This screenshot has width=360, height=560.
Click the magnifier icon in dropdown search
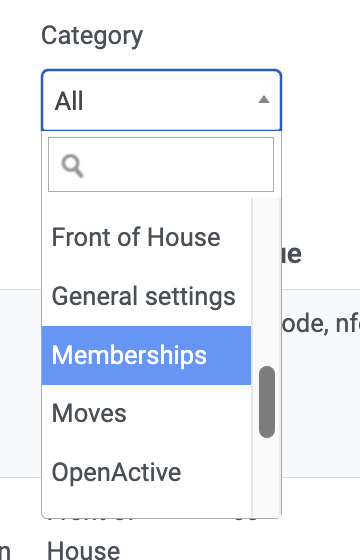pos(72,166)
